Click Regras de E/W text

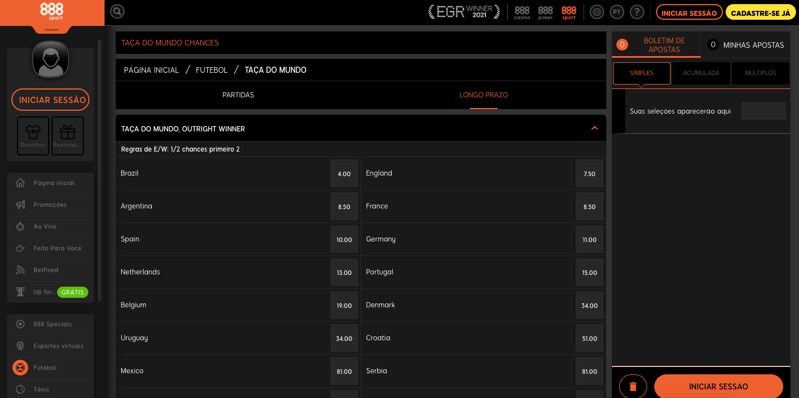180,150
